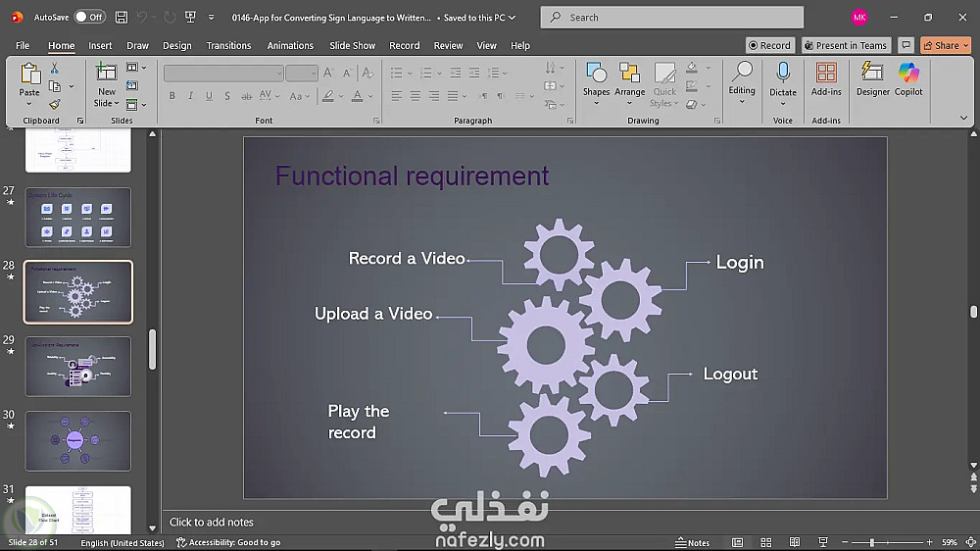
Task: Fit slide to current window
Action: [x=970, y=542]
